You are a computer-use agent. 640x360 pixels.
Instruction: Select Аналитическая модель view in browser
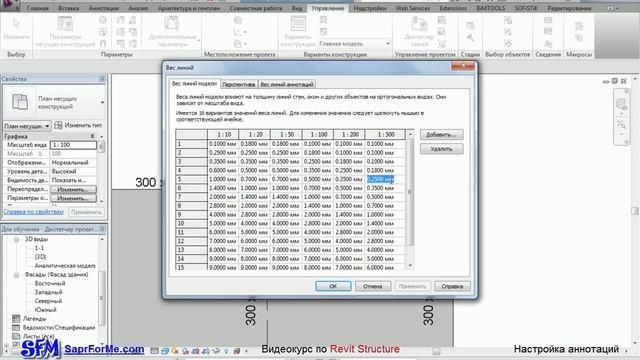point(65,266)
